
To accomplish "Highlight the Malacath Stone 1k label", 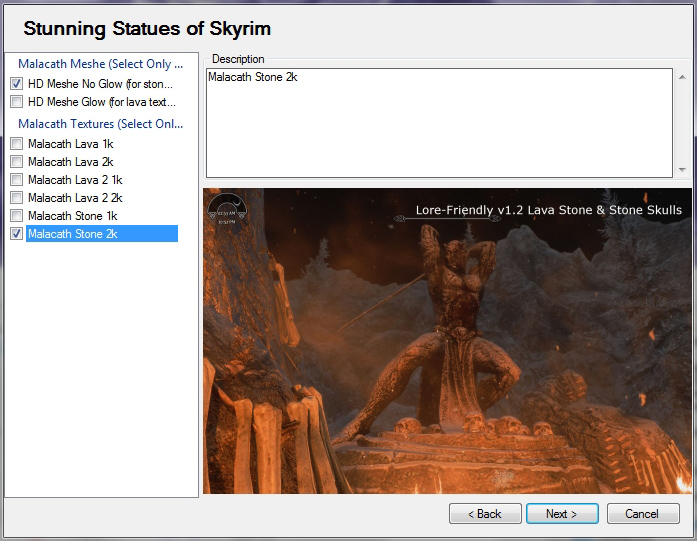I will pyautogui.click(x=72, y=216).
